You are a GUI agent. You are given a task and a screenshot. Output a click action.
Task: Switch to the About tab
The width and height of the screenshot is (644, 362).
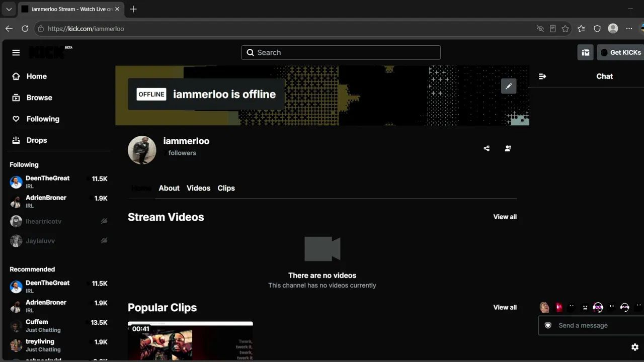[x=169, y=188]
